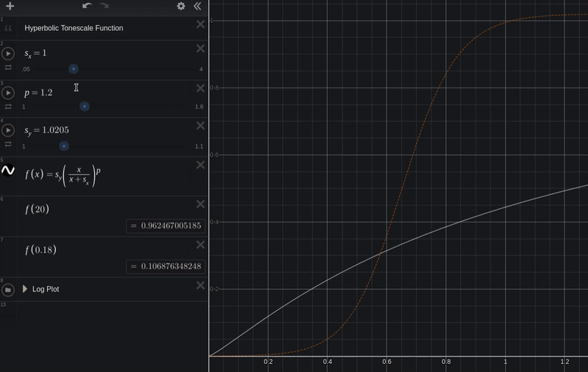Click into the f(20) expression

tap(73, 209)
